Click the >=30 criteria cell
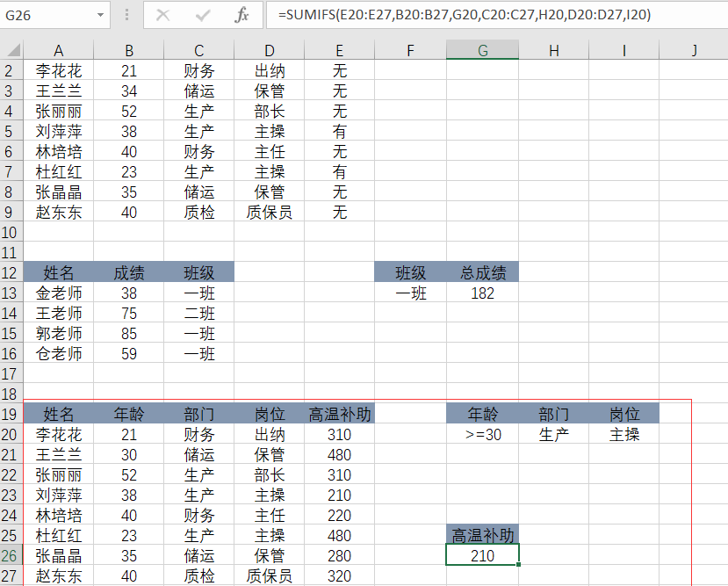Screen dimensions: 728x586 (x=482, y=435)
